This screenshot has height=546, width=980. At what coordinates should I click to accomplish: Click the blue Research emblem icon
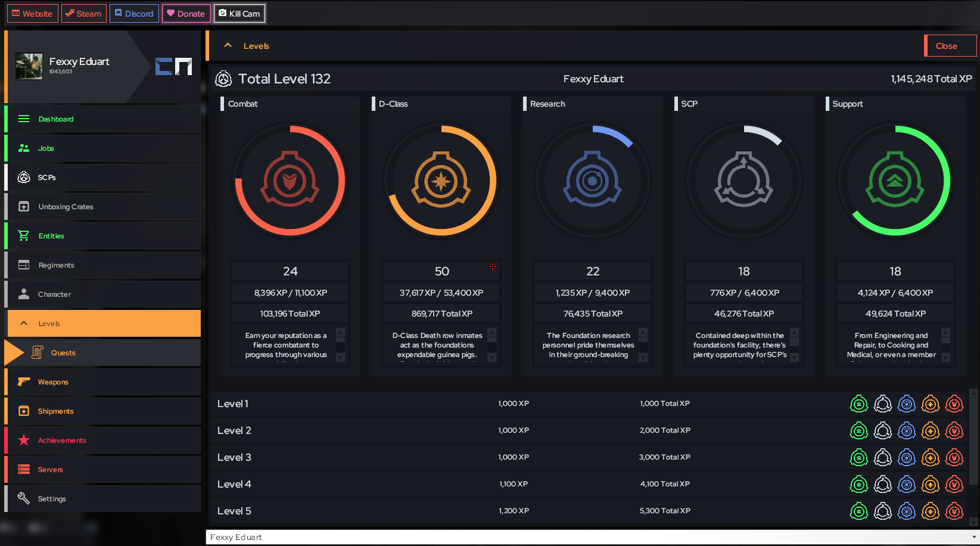(x=593, y=179)
